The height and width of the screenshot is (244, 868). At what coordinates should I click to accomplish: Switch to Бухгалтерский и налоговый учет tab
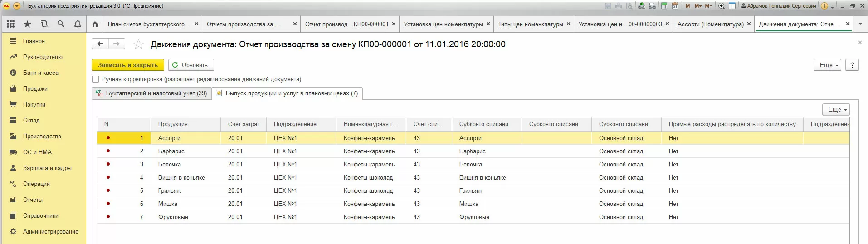pyautogui.click(x=151, y=93)
